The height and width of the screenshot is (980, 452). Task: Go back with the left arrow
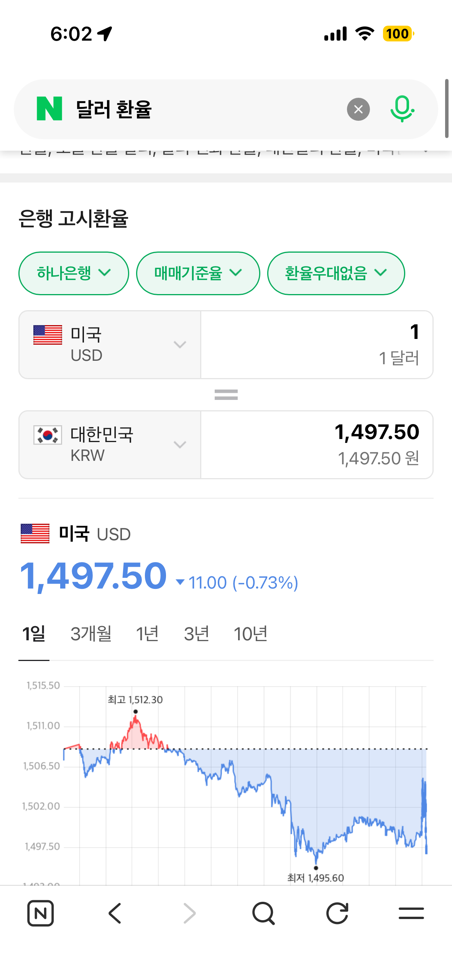coord(115,913)
